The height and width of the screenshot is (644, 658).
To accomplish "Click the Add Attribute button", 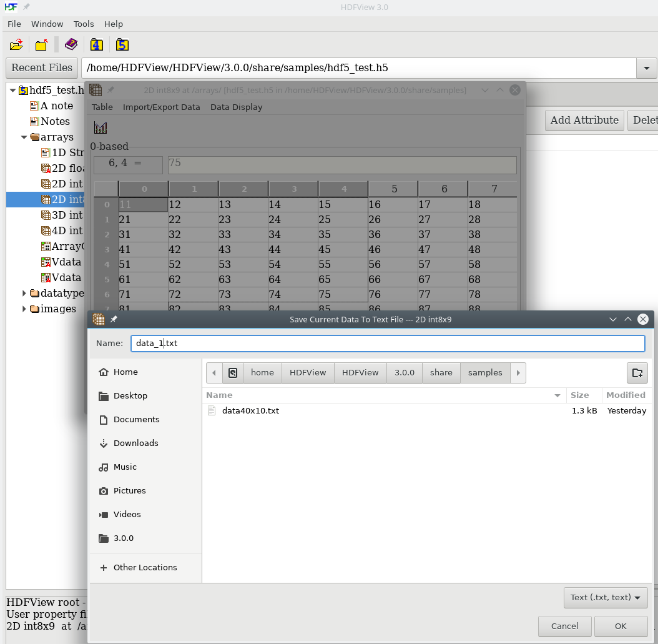I will (x=584, y=121).
